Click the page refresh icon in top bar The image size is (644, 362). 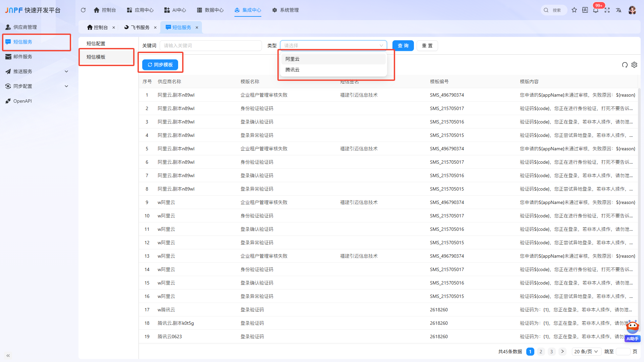pyautogui.click(x=83, y=10)
